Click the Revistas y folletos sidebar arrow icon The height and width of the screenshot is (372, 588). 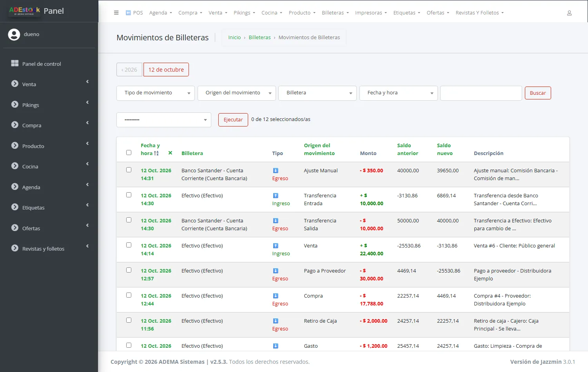[x=15, y=248]
